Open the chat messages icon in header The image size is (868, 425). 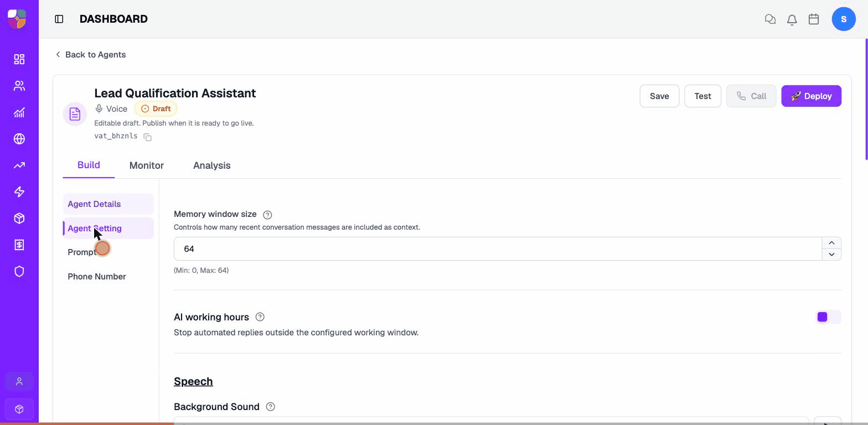(770, 19)
